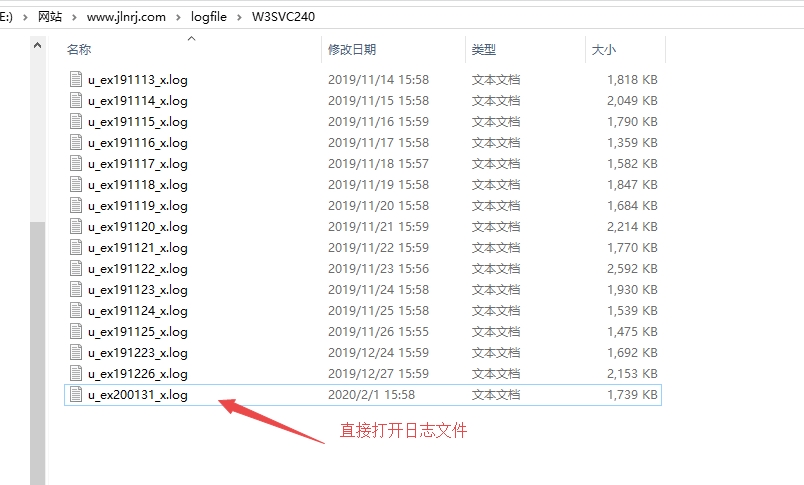The image size is (804, 485).
Task: Expand the chevron between logfile and W3SVC240
Action: 240,16
